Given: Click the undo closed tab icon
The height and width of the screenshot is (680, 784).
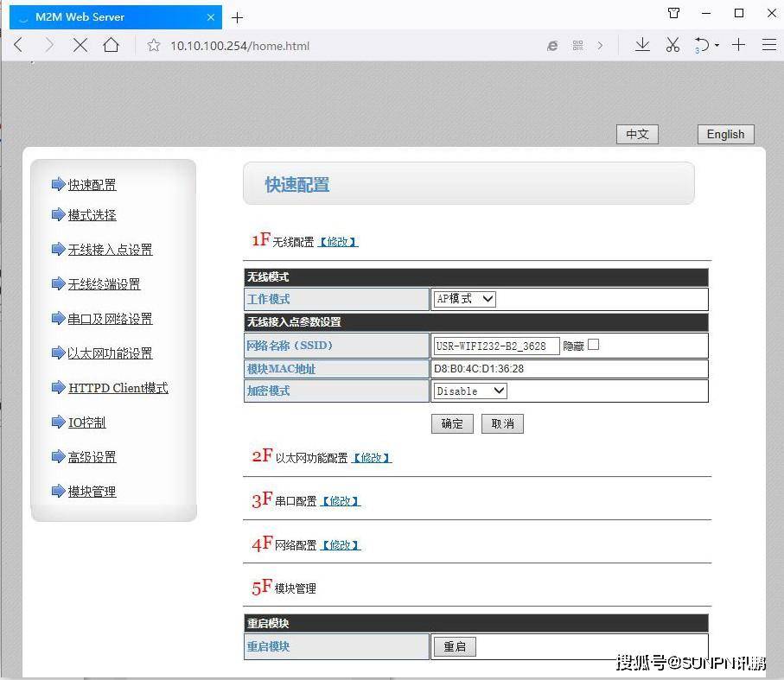Looking at the screenshot, I should (x=702, y=45).
